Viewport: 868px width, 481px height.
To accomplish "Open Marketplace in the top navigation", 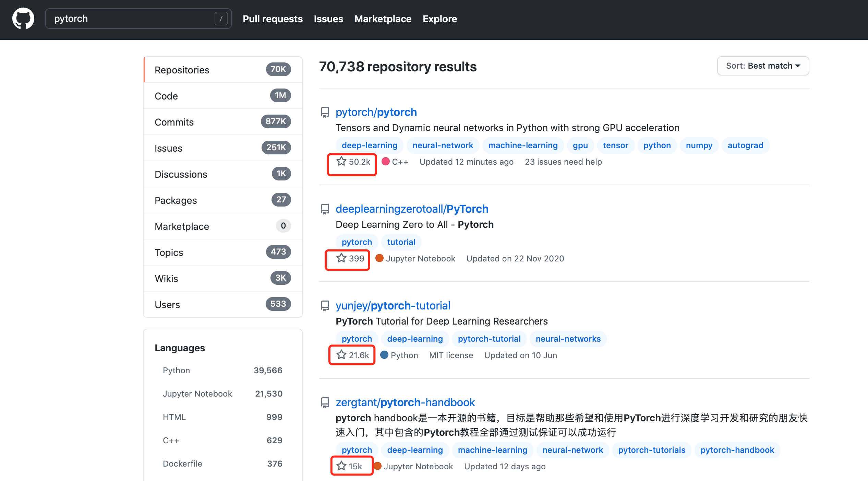I will (383, 19).
